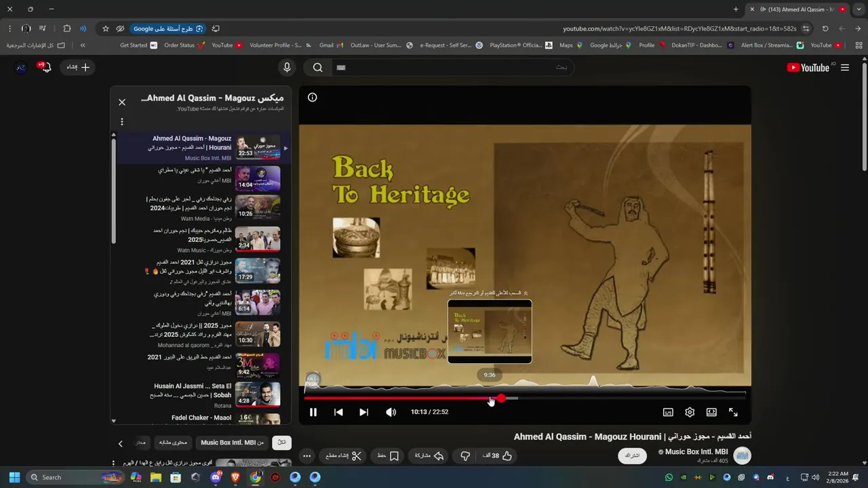The image size is (868, 488).
Task: Open the إنشاء create button
Action: [x=78, y=67]
